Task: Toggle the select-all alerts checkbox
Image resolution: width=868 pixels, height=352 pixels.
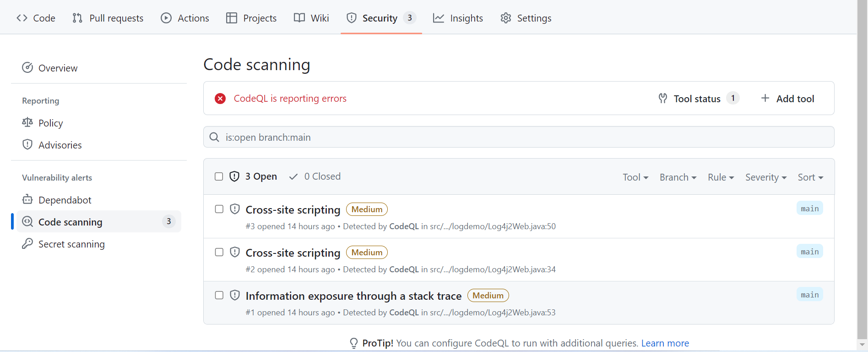Action: (219, 176)
